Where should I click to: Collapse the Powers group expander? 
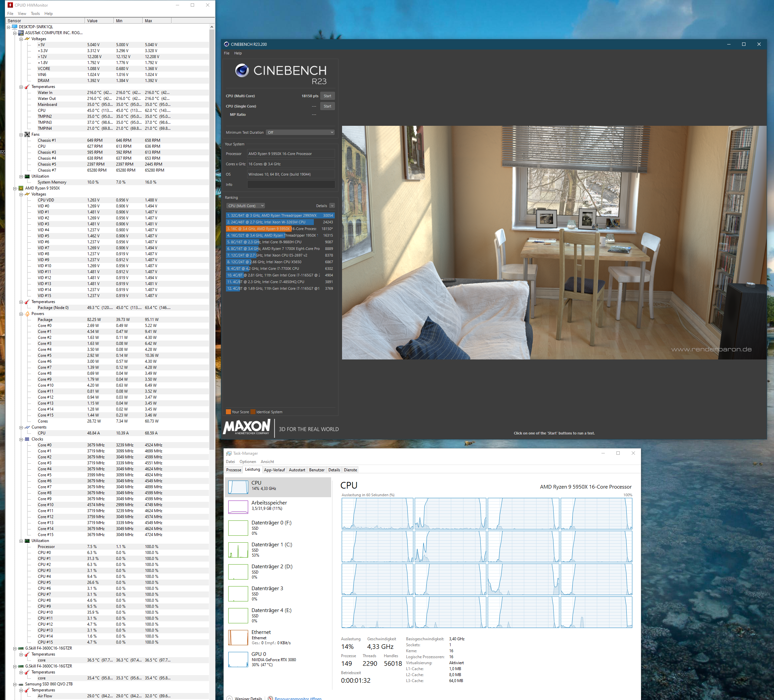pos(21,314)
